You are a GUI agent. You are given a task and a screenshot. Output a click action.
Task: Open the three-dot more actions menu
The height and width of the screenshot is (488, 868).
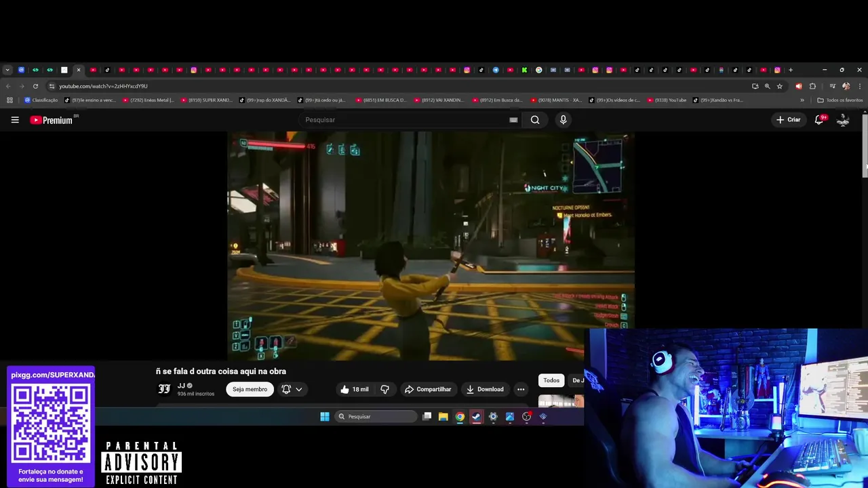click(x=521, y=389)
